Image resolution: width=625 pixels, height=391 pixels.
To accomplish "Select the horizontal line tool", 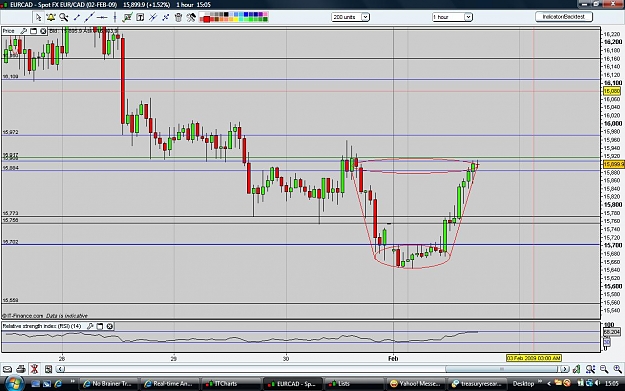I will point(102,17).
